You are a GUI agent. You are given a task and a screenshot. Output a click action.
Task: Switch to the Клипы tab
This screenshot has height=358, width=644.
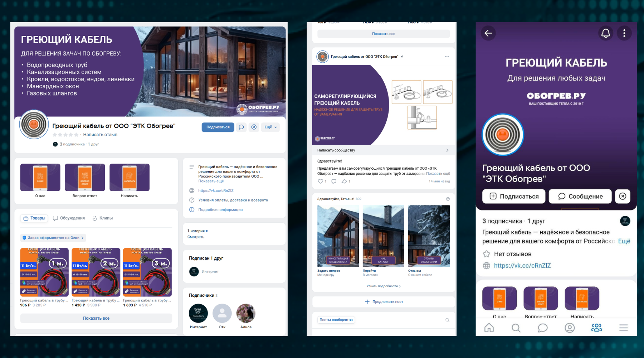[103, 218]
